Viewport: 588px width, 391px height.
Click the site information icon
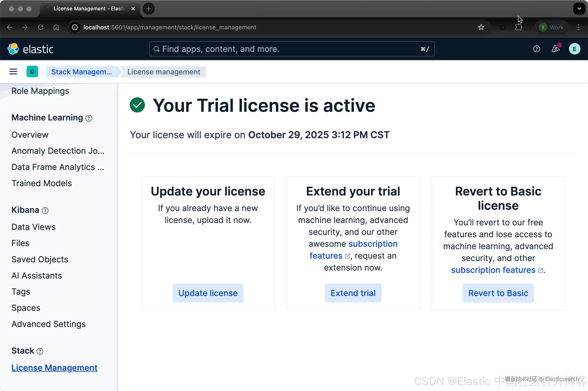(x=75, y=27)
